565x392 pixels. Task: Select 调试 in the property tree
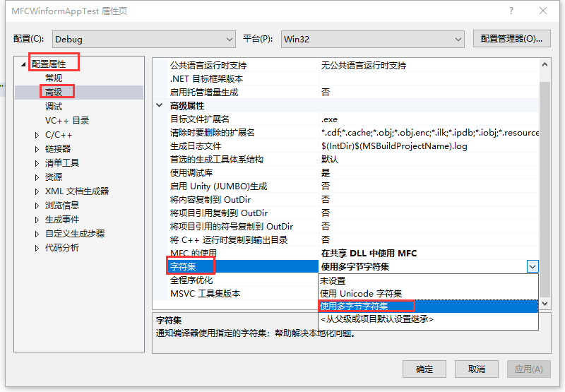(x=54, y=107)
